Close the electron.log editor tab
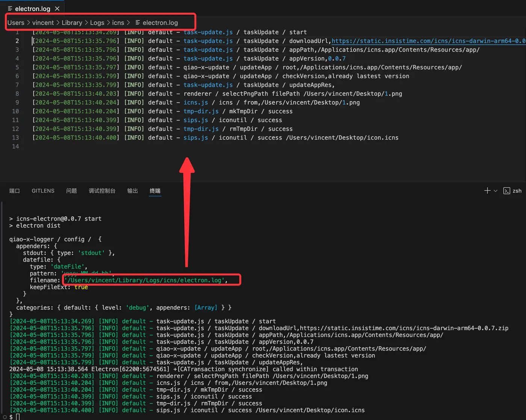The width and height of the screenshot is (526, 420). pyautogui.click(x=57, y=9)
